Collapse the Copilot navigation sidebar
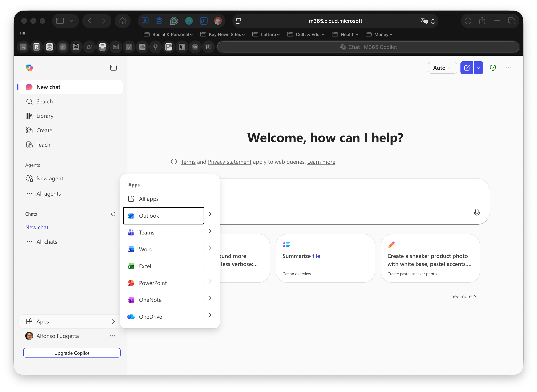The width and height of the screenshot is (537, 392). 113,68
